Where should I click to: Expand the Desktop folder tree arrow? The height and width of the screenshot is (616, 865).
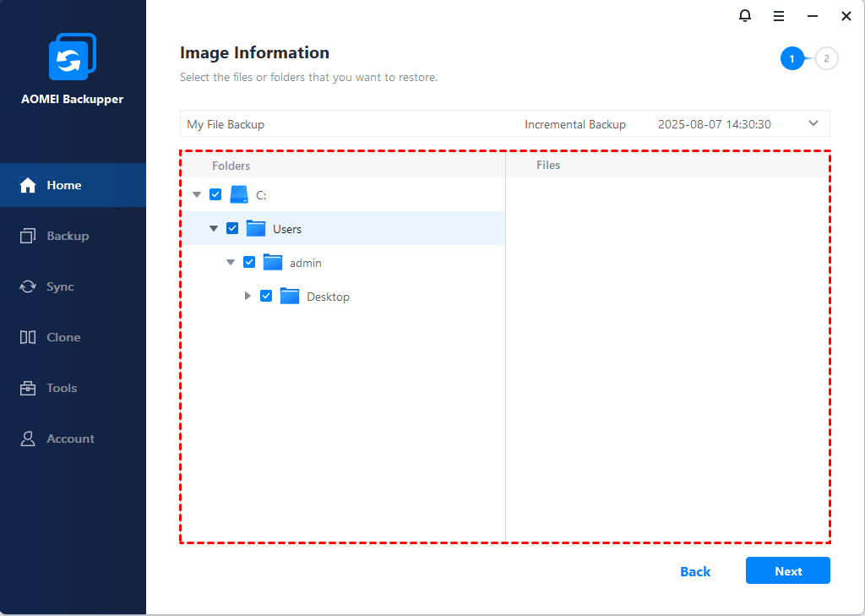coord(248,296)
